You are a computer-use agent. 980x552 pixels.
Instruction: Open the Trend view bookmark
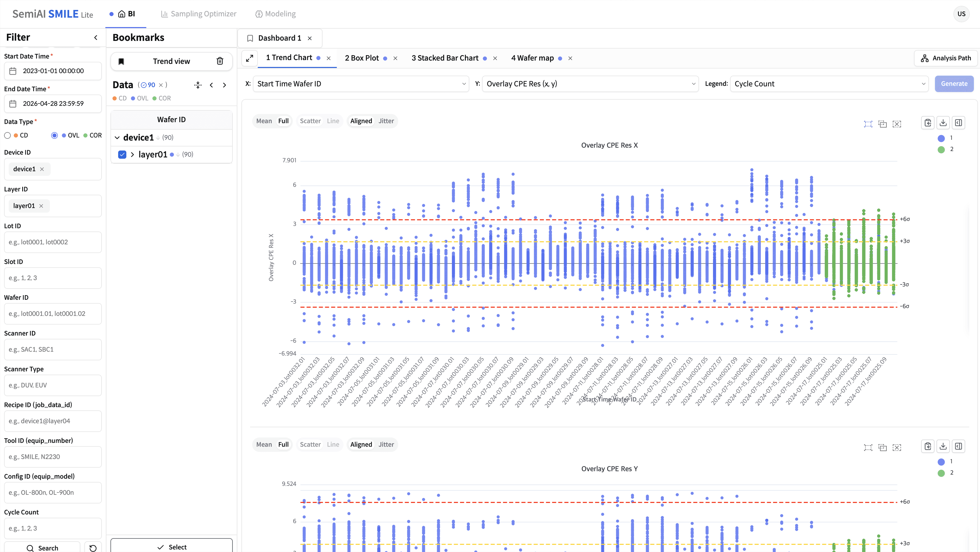(x=171, y=61)
